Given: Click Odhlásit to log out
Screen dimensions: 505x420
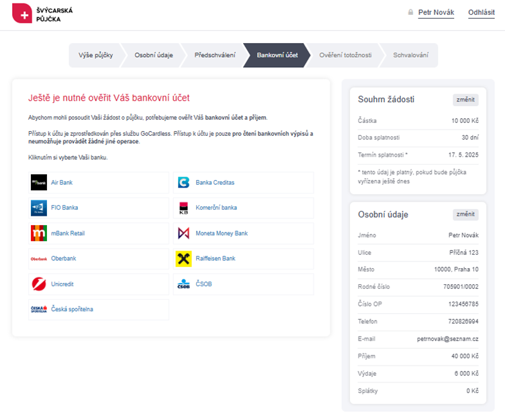Looking at the screenshot, I should (x=481, y=13).
